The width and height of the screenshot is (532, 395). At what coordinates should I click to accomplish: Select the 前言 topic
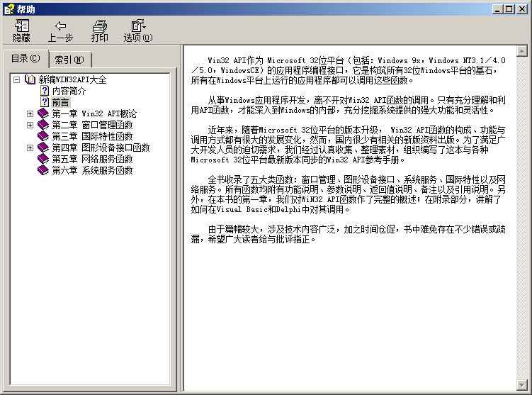(60, 102)
